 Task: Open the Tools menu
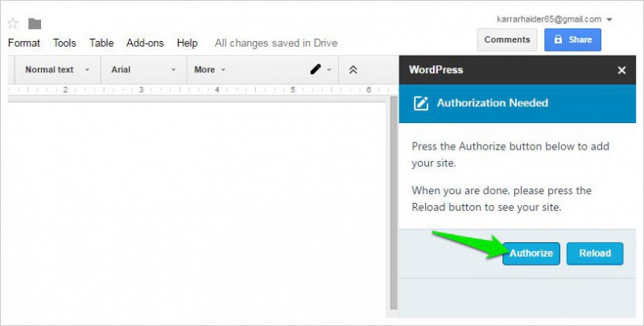click(64, 43)
